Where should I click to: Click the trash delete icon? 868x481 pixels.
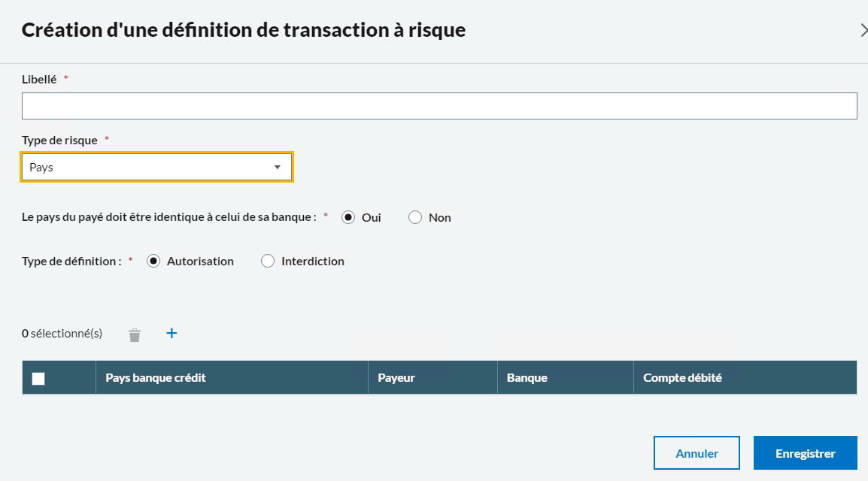click(135, 334)
